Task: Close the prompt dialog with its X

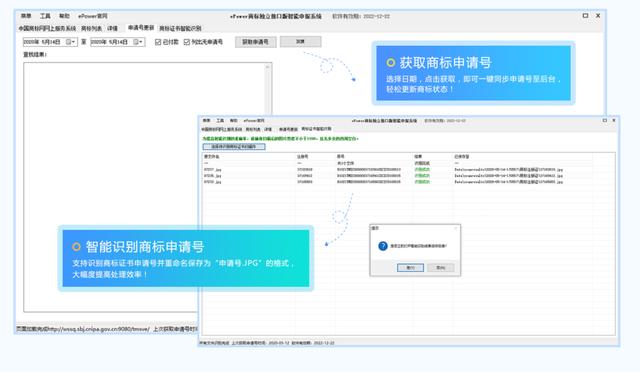Action: pyautogui.click(x=456, y=228)
